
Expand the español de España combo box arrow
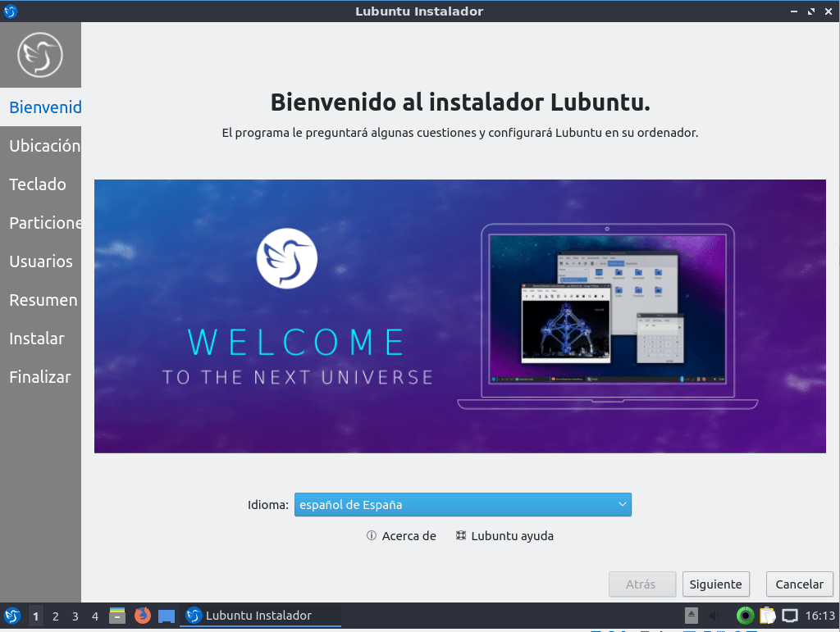621,504
